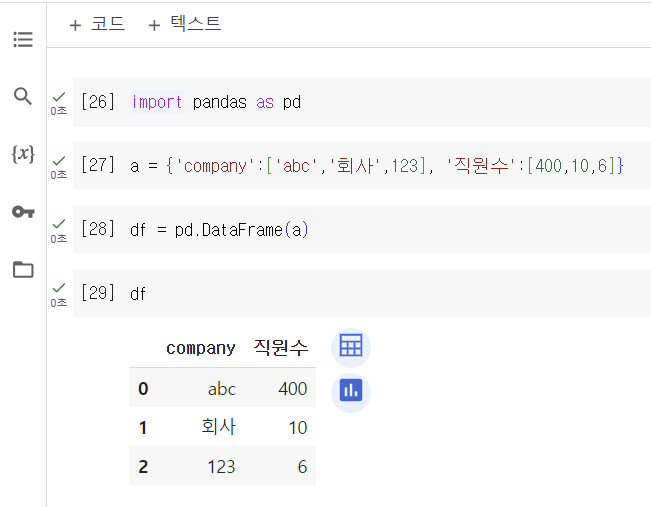Image resolution: width=651 pixels, height=507 pixels.
Task: Click row index 1 in output table
Action: tap(143, 428)
